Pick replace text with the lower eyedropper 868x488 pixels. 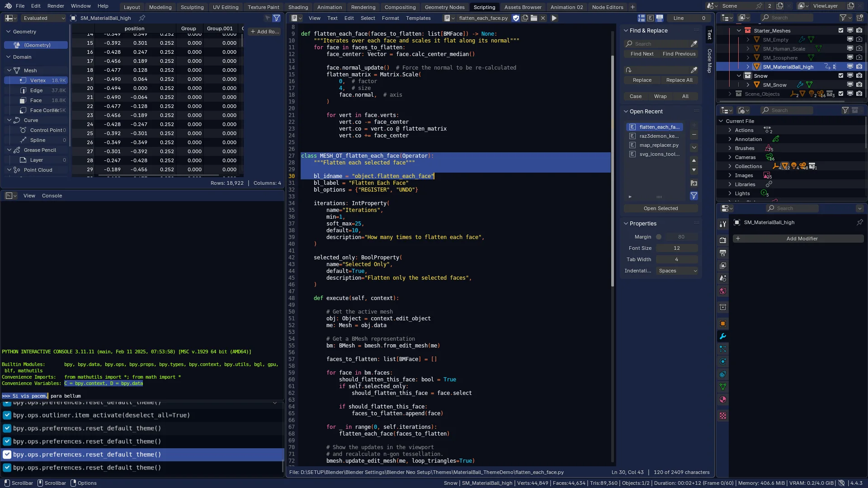coord(694,70)
